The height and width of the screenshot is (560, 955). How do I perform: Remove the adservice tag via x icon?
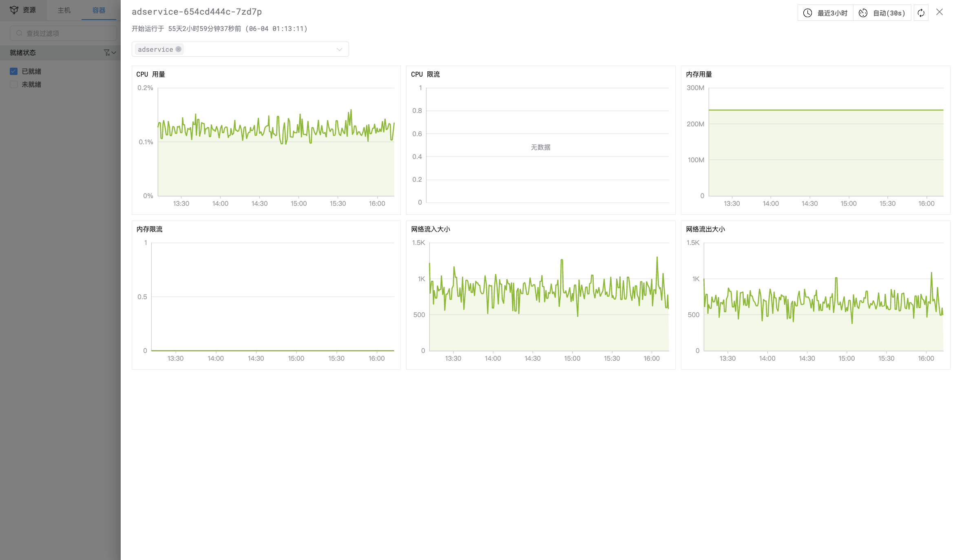pos(178,49)
